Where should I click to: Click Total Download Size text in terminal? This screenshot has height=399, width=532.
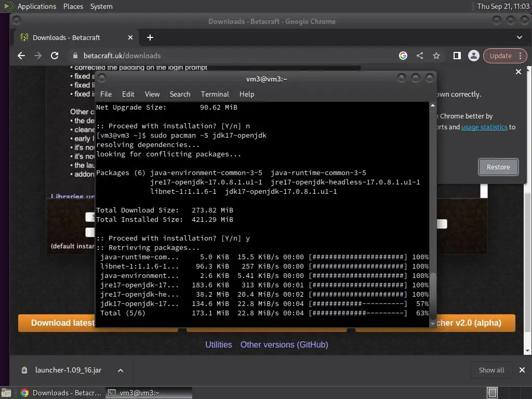coord(137,210)
